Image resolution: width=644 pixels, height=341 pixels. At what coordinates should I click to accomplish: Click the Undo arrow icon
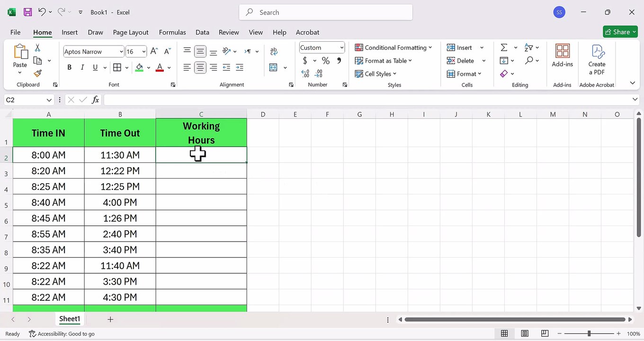(42, 12)
